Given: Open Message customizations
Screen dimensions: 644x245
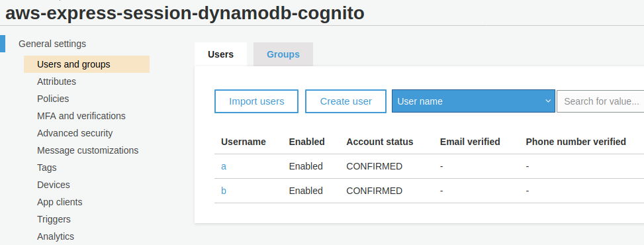Looking at the screenshot, I should tap(87, 150).
